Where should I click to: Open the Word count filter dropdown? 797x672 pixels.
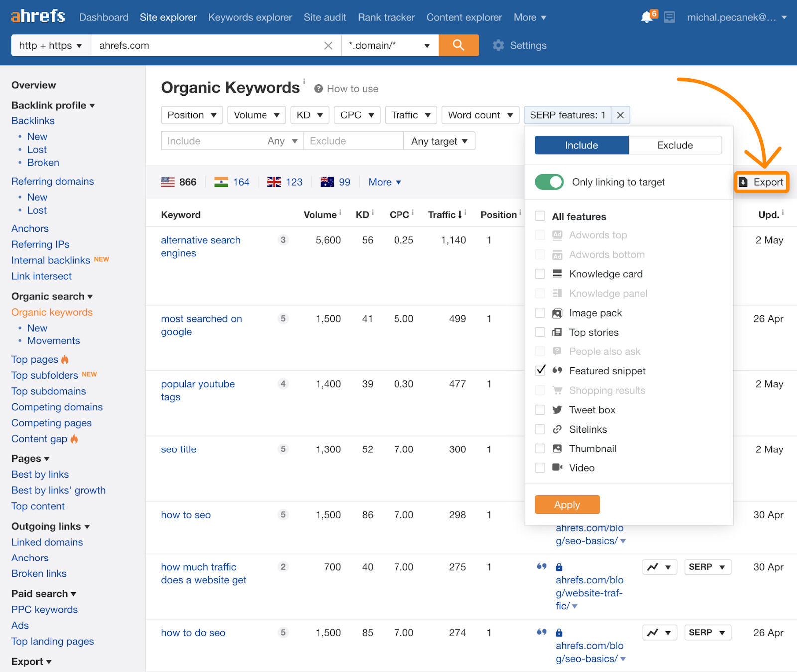[479, 115]
